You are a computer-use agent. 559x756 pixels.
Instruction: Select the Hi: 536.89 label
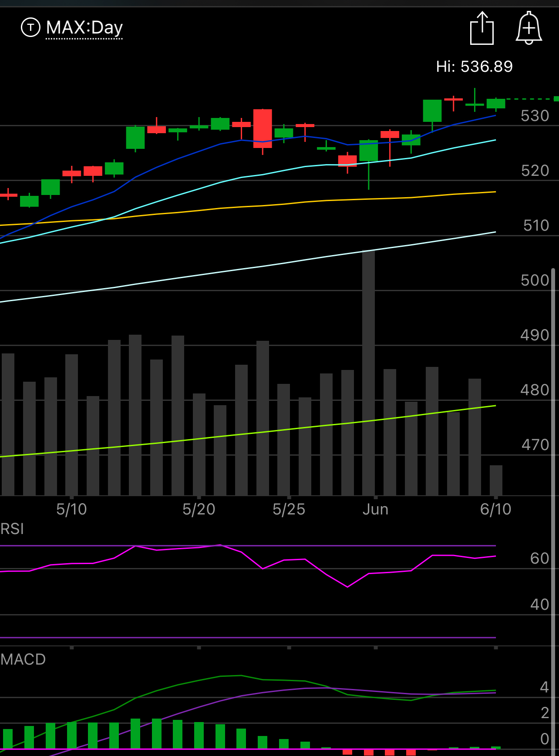(475, 67)
